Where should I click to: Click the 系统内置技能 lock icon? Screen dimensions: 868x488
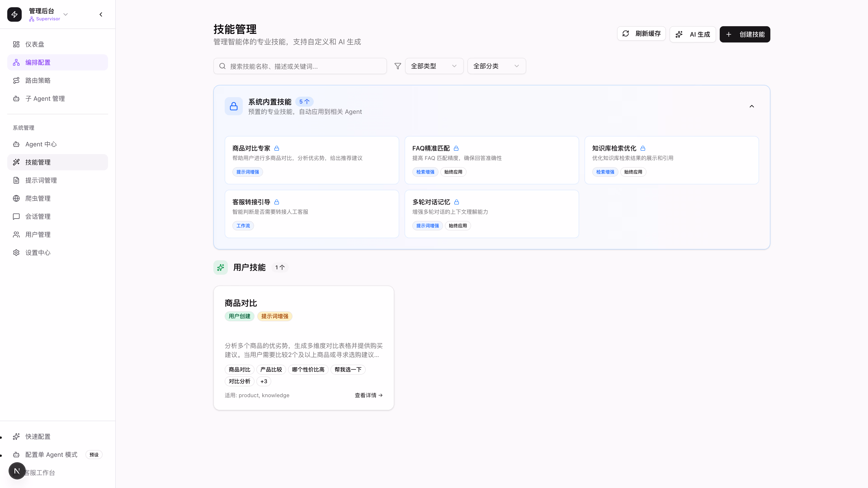click(234, 106)
